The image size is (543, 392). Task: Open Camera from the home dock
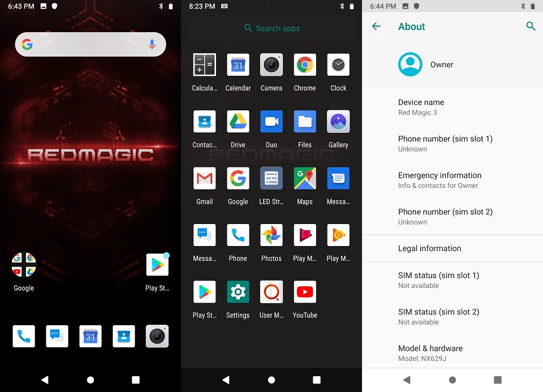pyautogui.click(x=157, y=336)
